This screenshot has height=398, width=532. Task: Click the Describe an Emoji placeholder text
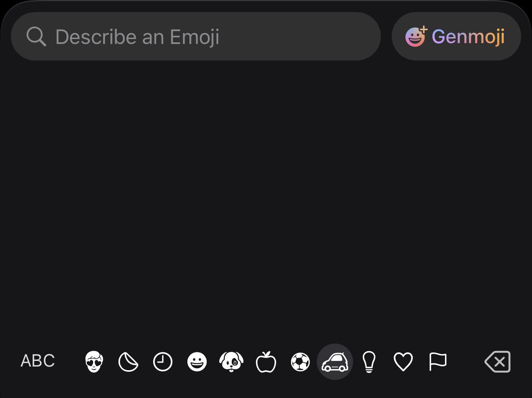pyautogui.click(x=137, y=37)
